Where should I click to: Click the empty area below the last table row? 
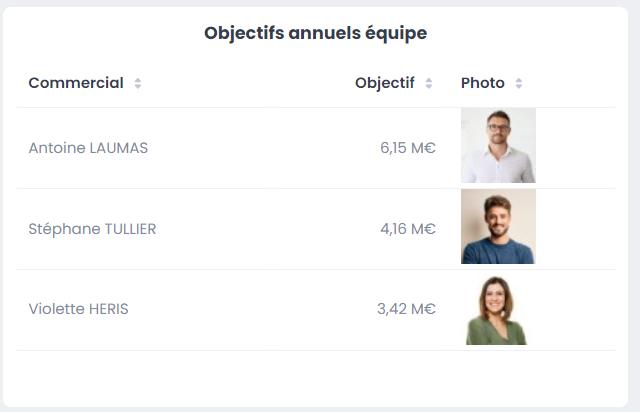pyautogui.click(x=316, y=377)
